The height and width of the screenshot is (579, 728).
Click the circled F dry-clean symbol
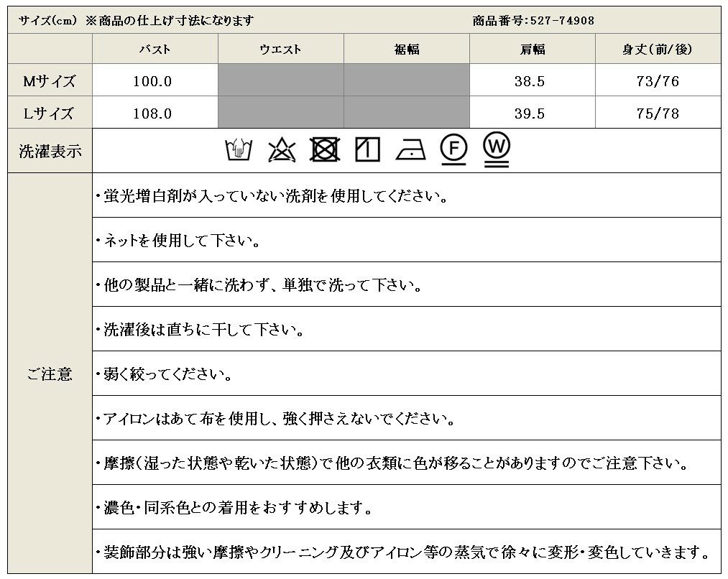pyautogui.click(x=453, y=149)
